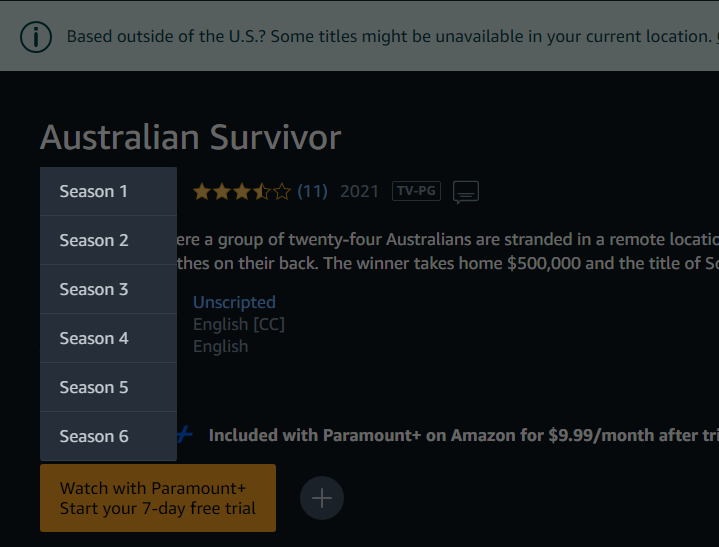Choose Season 5 menu entry

tap(109, 387)
